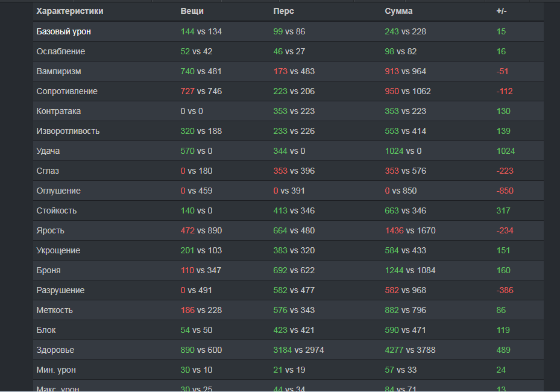Click the Сопротивление stat name
This screenshot has height=392, width=560.
point(67,91)
